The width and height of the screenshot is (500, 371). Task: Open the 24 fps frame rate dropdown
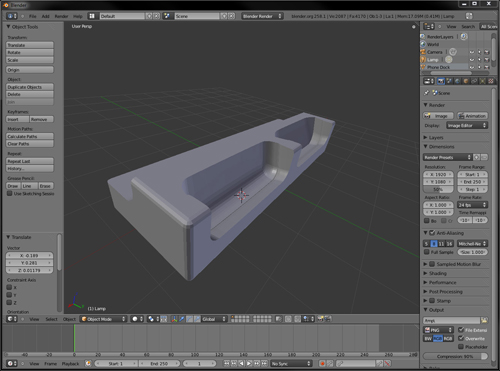click(472, 205)
